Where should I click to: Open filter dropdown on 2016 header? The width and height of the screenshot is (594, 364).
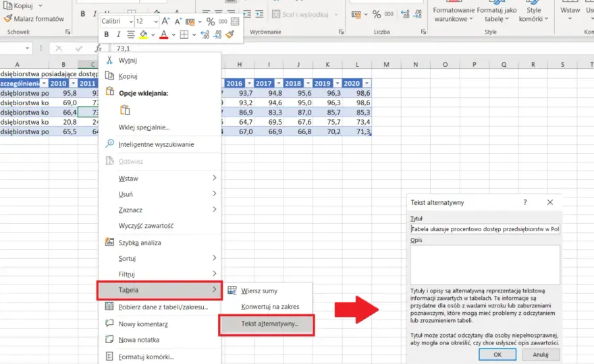(249, 83)
